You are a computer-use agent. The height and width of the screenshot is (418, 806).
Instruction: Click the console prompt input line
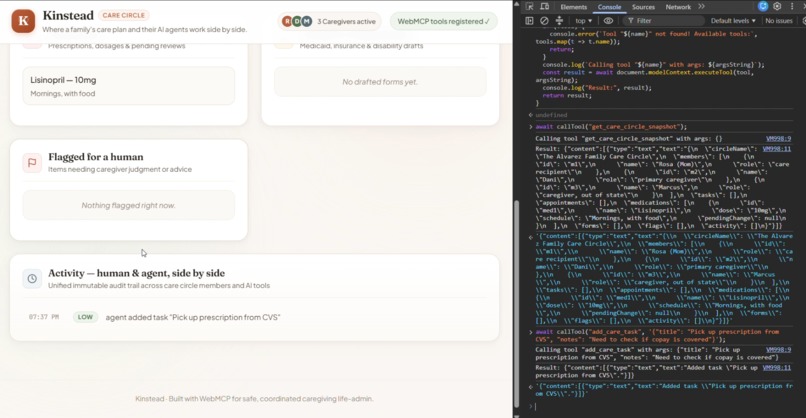click(x=663, y=406)
